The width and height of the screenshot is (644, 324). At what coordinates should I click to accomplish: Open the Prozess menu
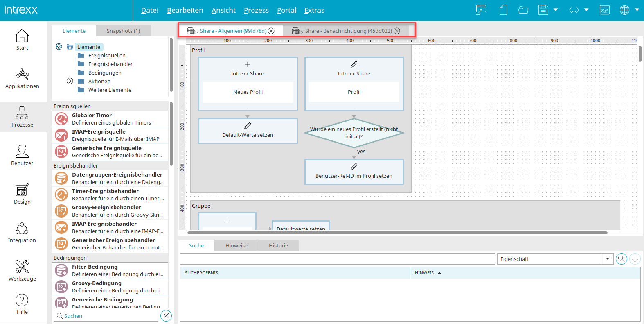pyautogui.click(x=256, y=10)
